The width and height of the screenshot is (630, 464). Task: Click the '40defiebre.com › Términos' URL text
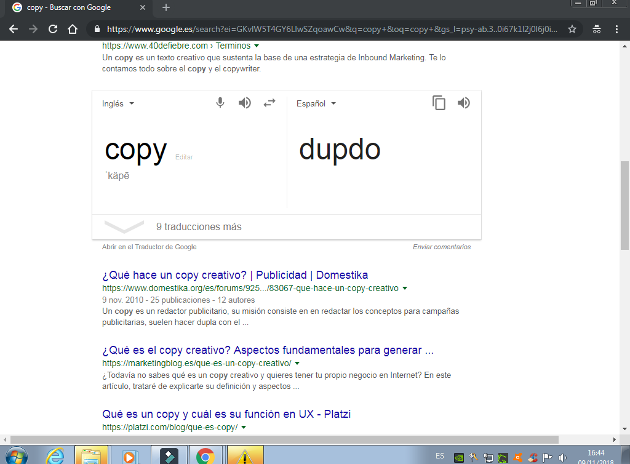tap(176, 46)
